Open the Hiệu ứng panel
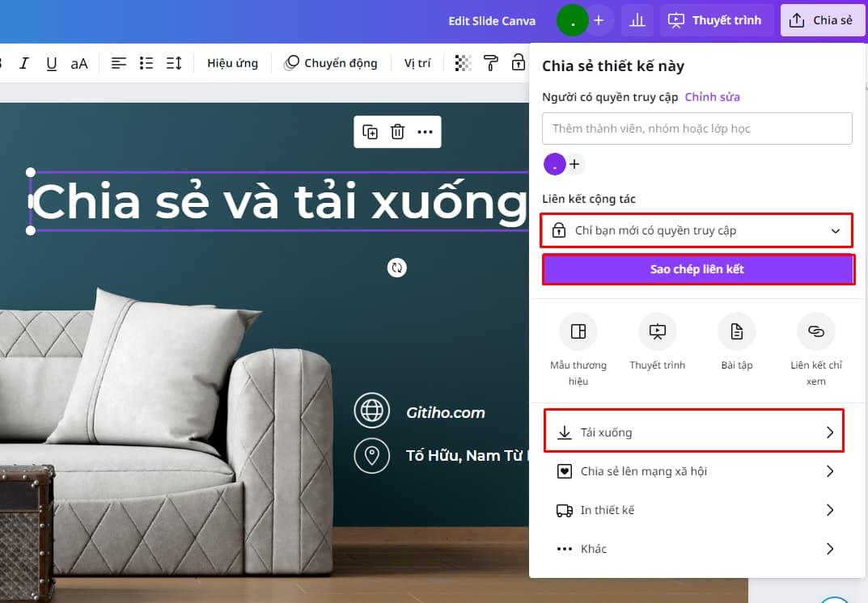The image size is (868, 603). pos(232,62)
